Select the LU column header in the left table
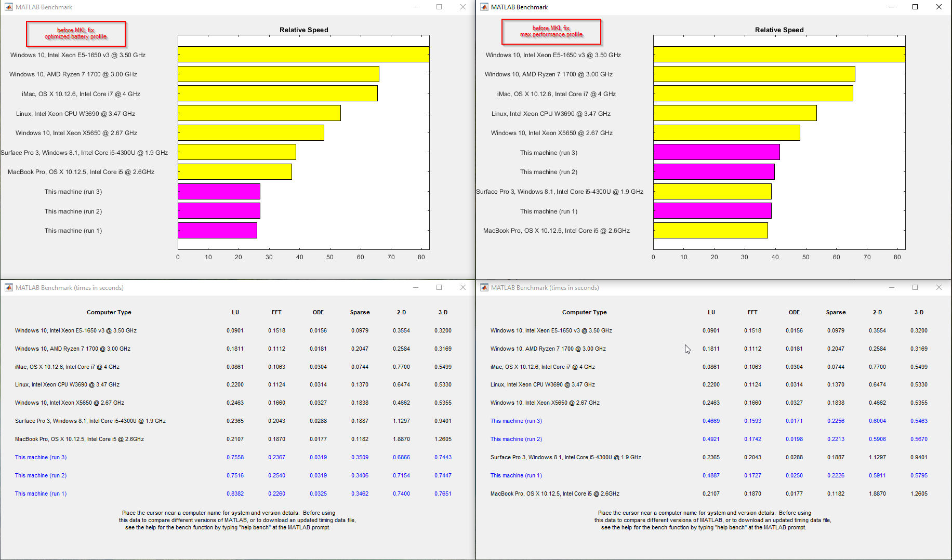This screenshot has width=952, height=560. click(235, 312)
